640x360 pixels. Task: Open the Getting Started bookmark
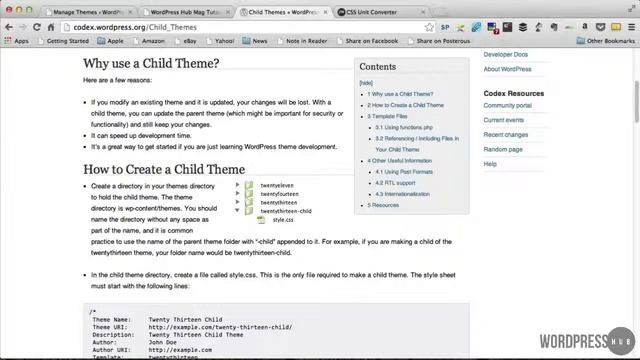coord(63,41)
